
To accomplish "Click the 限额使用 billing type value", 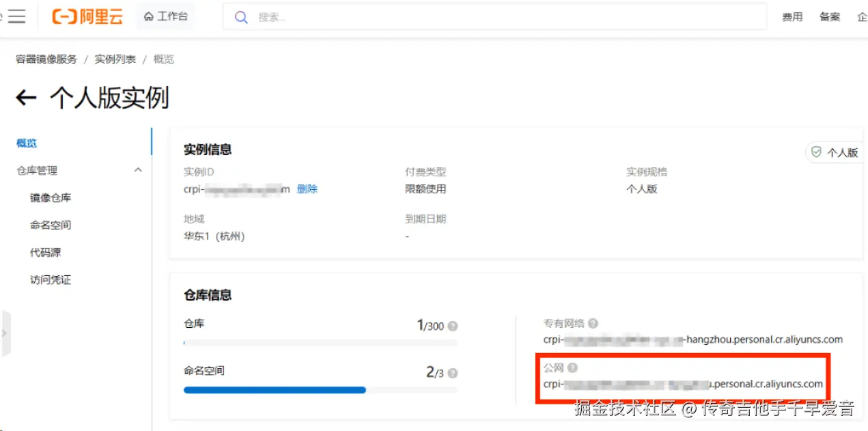I will point(425,189).
